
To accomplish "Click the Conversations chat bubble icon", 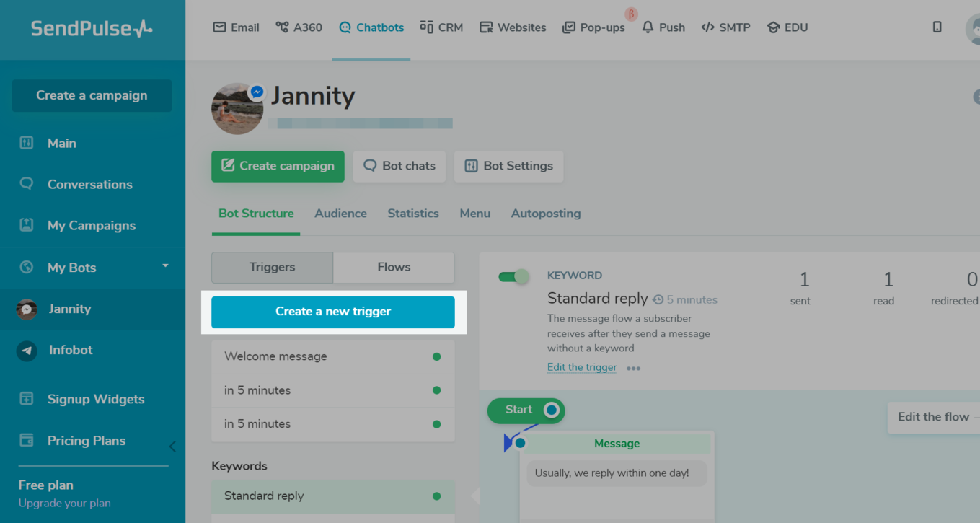I will (27, 184).
